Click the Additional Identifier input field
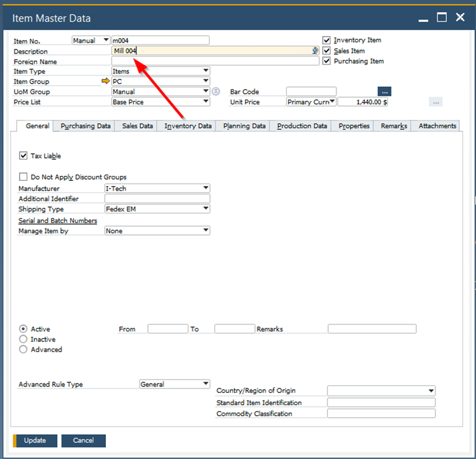 pos(157,199)
